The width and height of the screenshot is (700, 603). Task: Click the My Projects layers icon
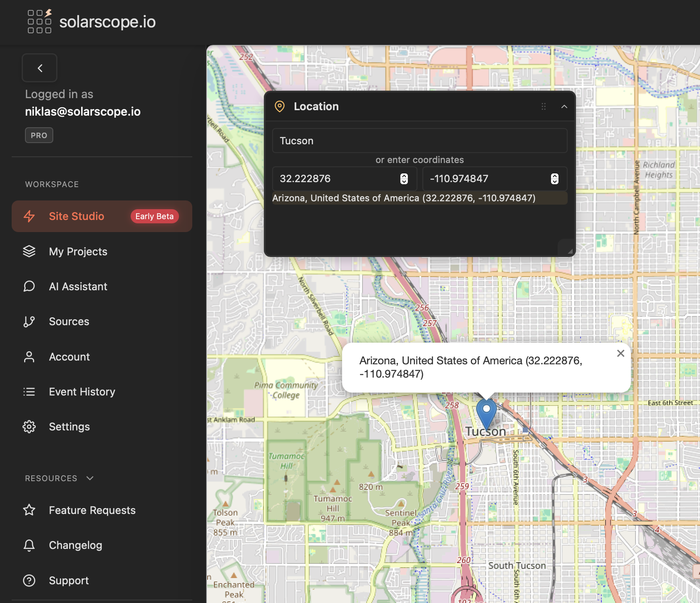(x=29, y=252)
